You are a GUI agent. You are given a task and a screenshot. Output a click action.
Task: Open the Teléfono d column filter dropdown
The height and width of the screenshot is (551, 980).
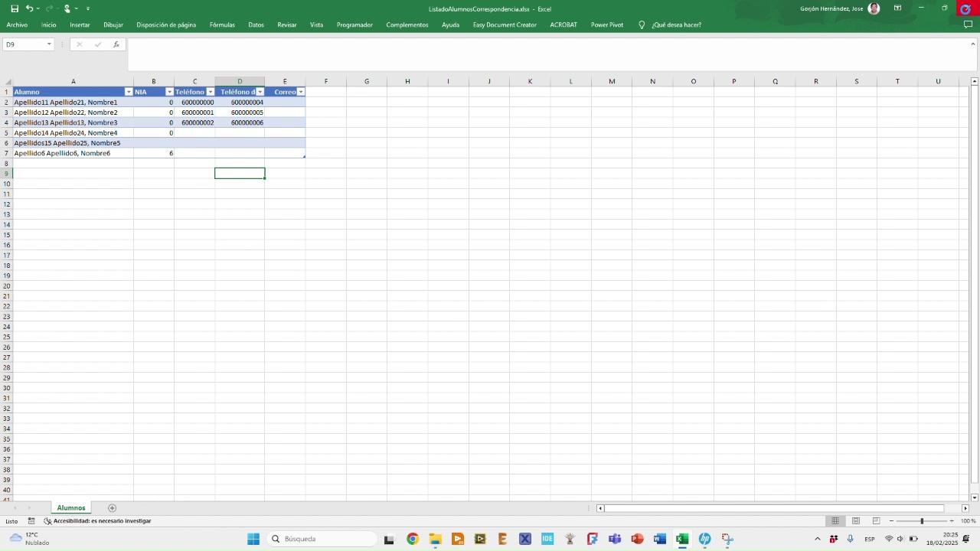260,92
